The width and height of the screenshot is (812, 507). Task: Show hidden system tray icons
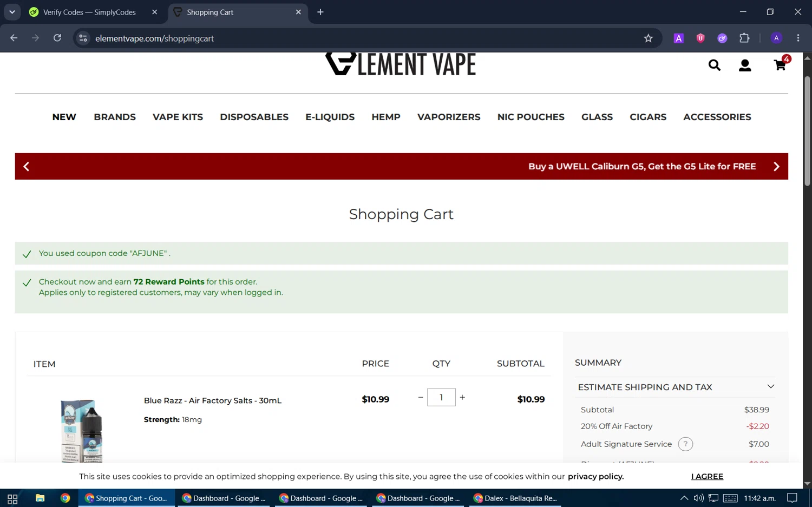click(684, 498)
